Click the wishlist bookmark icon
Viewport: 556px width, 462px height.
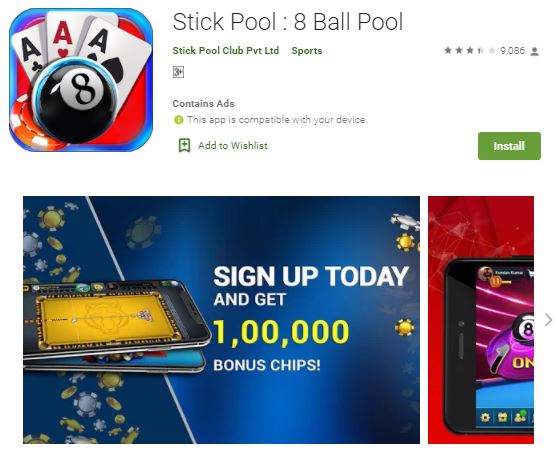pyautogui.click(x=184, y=145)
